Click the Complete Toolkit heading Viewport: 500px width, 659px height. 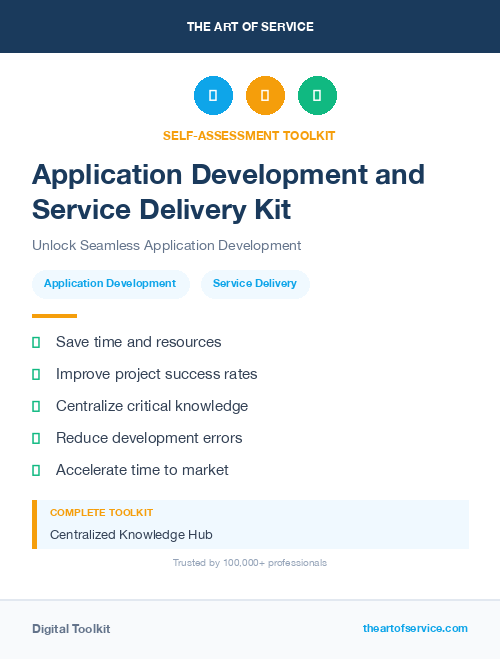(101, 513)
